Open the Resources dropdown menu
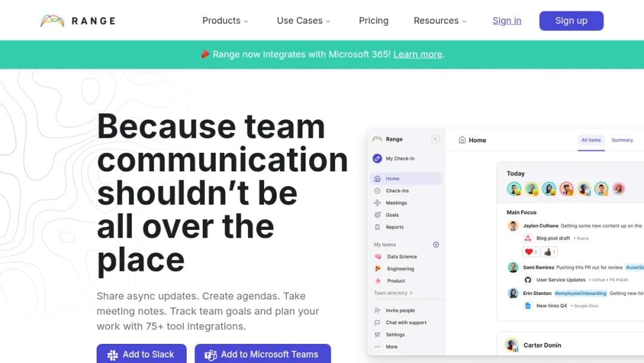Image resolution: width=644 pixels, height=363 pixels. (x=440, y=20)
